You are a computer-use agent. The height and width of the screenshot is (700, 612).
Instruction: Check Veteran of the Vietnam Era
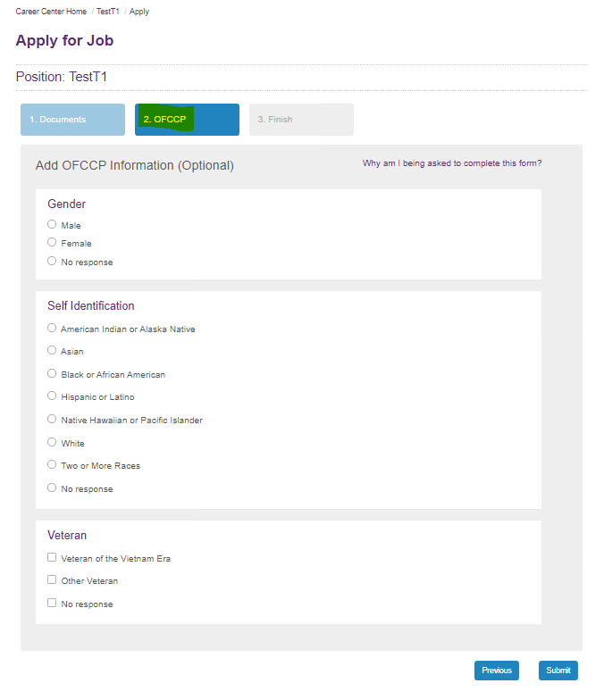point(52,558)
